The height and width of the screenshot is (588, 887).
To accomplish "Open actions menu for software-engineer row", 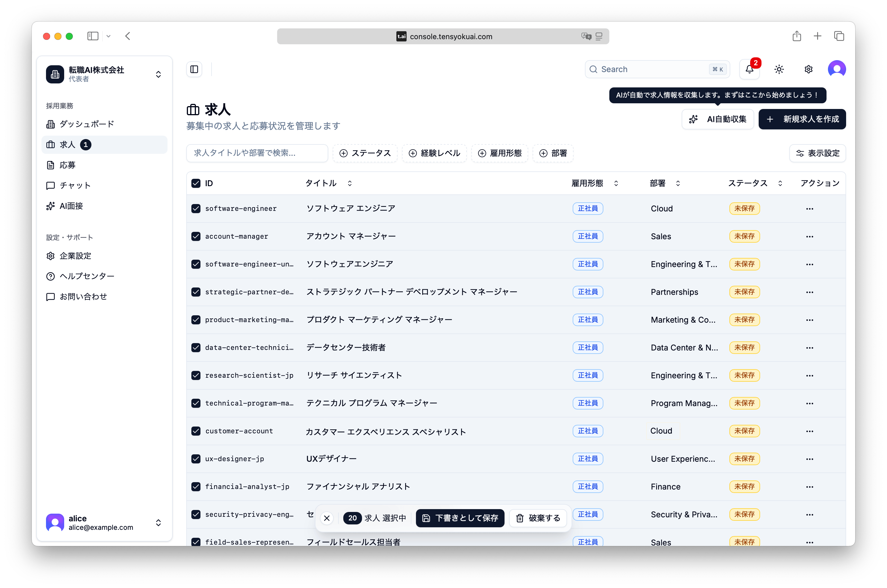I will tap(809, 209).
